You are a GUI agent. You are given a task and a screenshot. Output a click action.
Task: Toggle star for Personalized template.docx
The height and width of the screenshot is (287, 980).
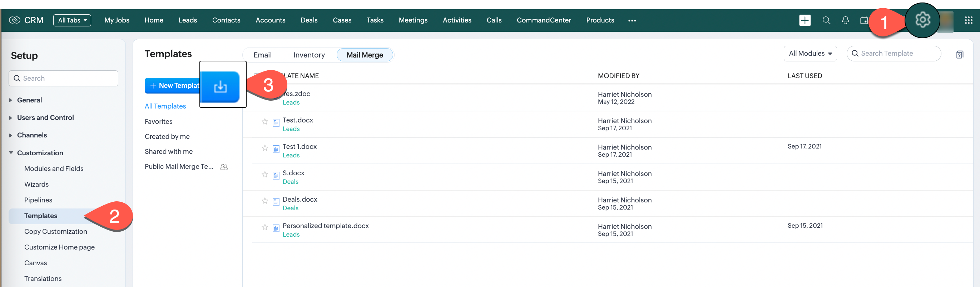(265, 227)
